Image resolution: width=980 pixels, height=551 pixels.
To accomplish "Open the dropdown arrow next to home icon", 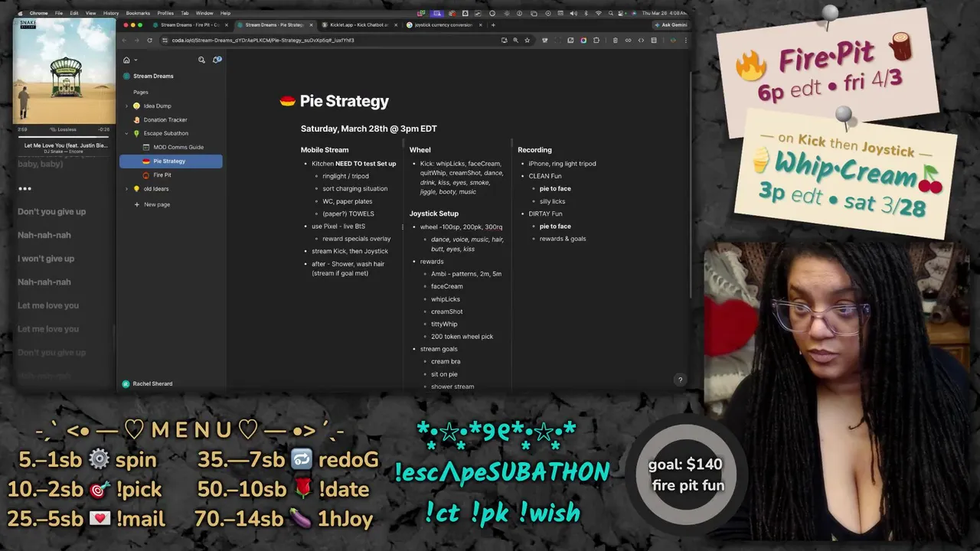I will click(136, 60).
